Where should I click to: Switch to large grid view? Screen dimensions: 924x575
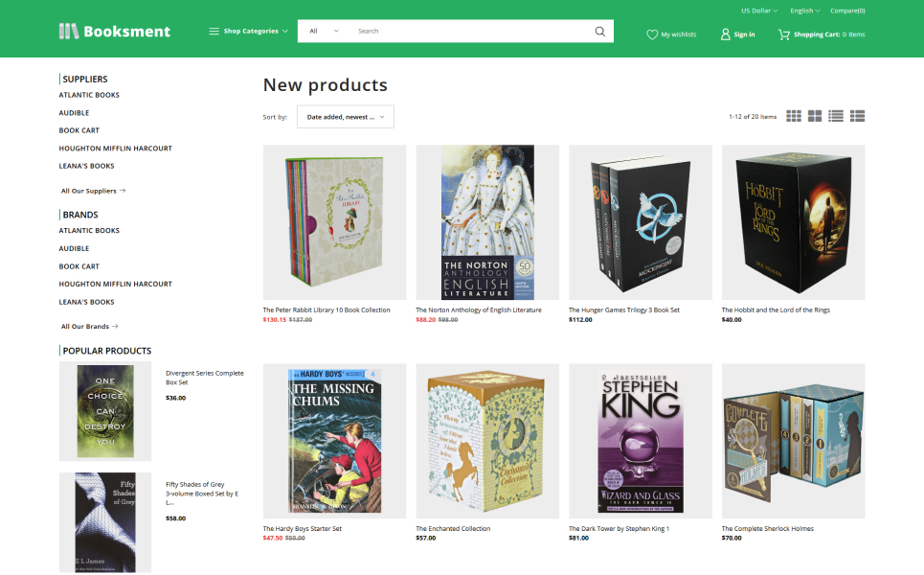pyautogui.click(x=815, y=116)
